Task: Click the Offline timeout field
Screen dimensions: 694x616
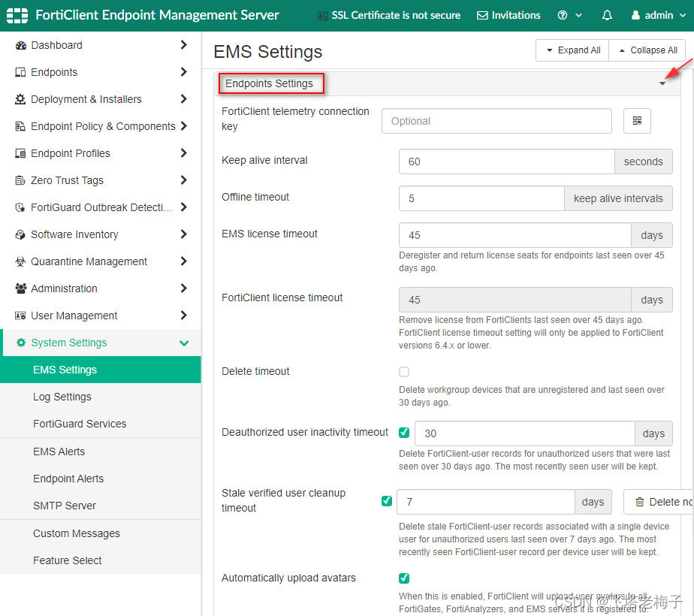Action: (x=481, y=198)
